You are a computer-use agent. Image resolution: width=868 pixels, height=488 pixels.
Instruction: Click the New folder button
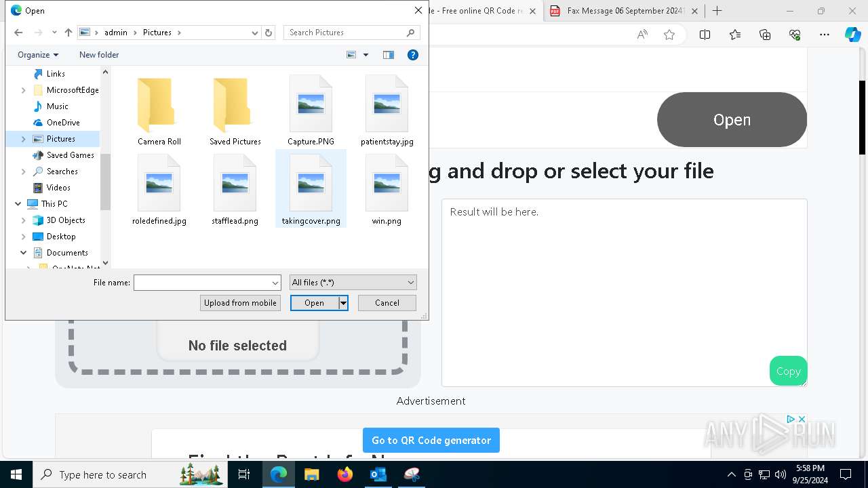click(x=99, y=55)
